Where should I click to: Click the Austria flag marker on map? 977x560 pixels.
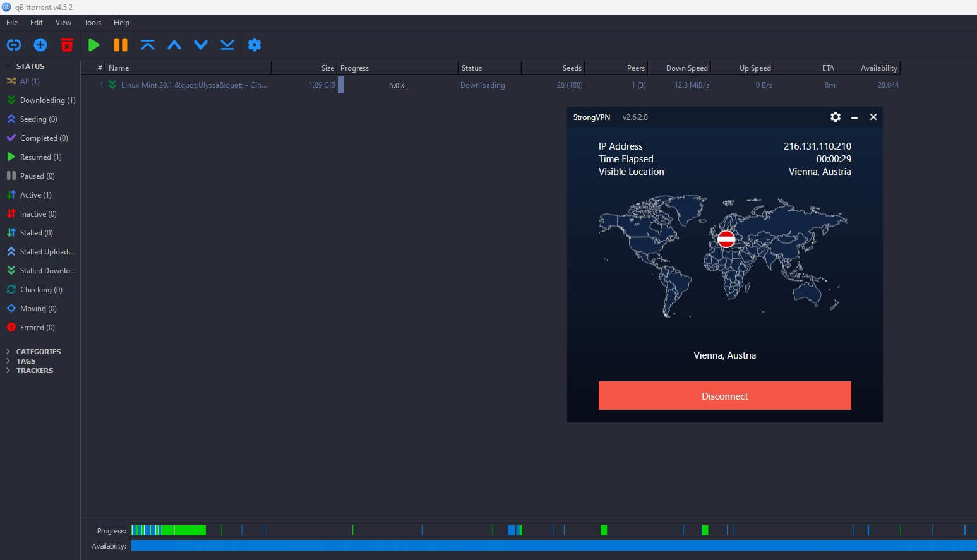(x=726, y=239)
